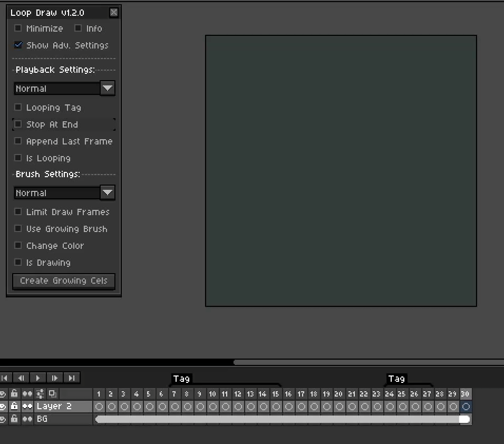Check the Info checkbox
Image resolution: width=504 pixels, height=444 pixels.
78,28
